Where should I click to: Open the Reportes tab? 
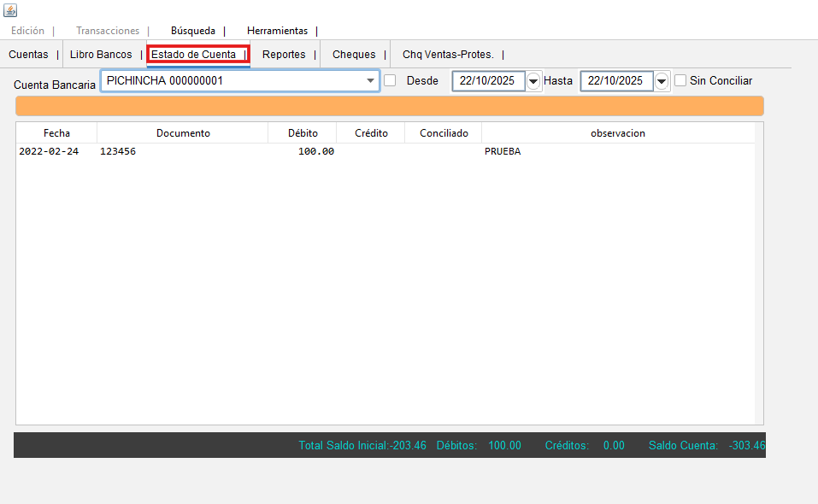[x=284, y=55]
